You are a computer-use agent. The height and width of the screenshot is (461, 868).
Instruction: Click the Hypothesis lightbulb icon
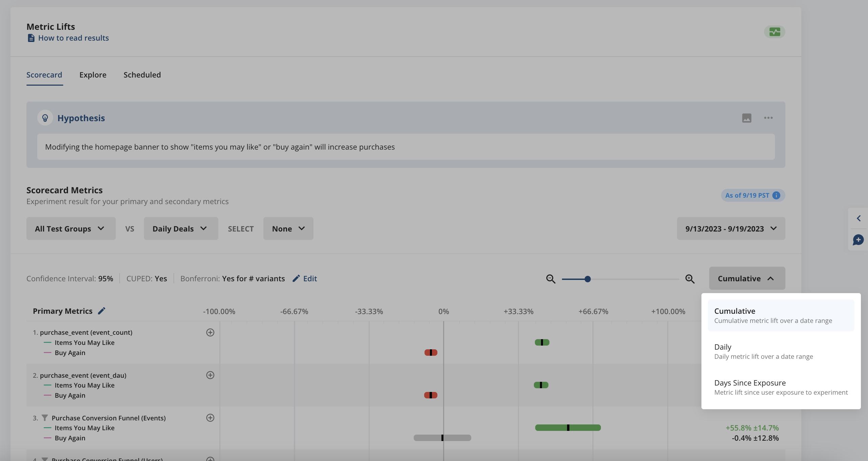(45, 118)
